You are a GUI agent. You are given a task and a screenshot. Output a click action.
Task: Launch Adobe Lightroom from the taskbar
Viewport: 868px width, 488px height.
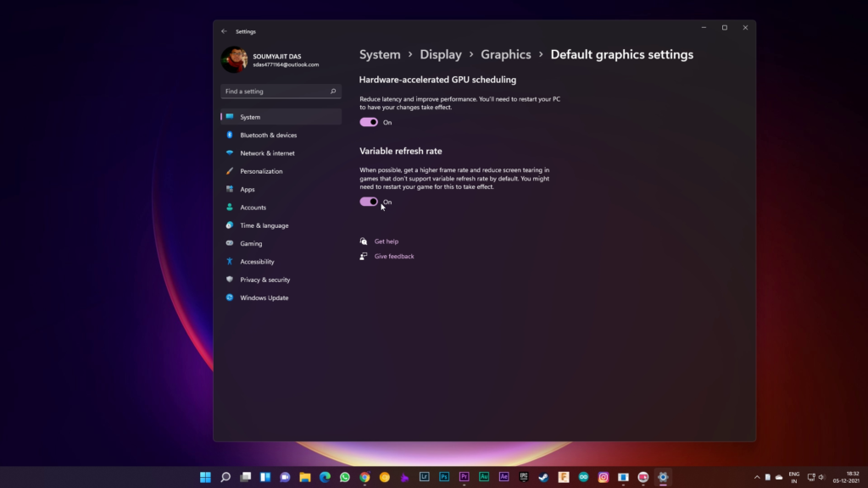click(425, 477)
